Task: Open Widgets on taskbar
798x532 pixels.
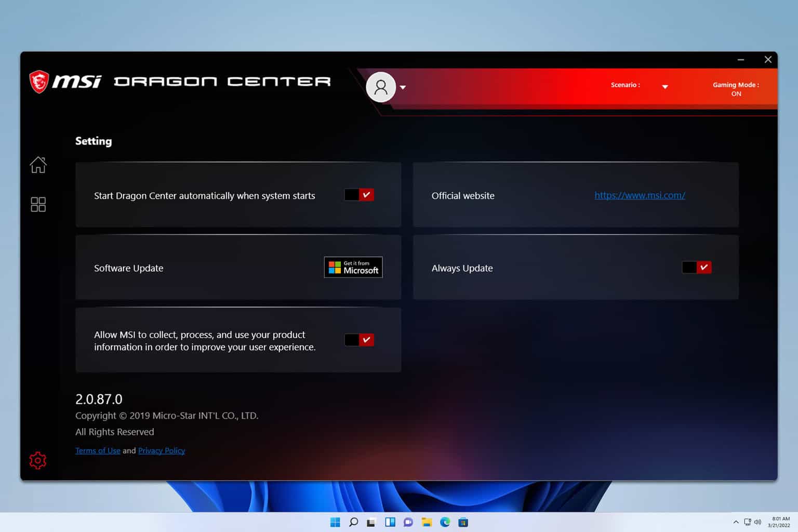Action: 390,522
